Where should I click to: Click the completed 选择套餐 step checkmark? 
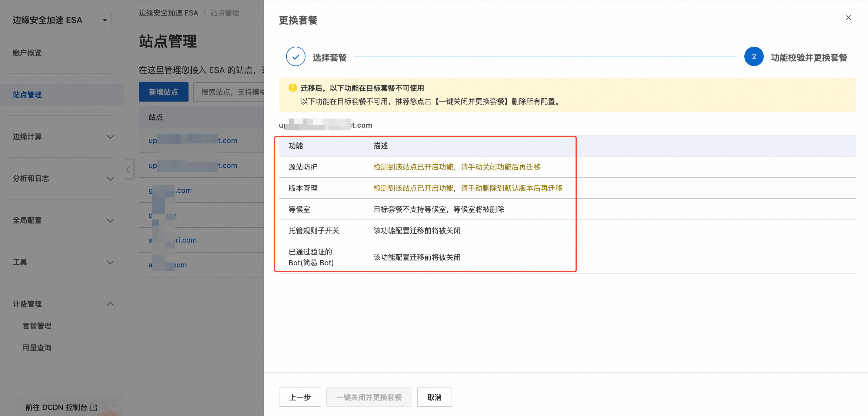point(295,57)
